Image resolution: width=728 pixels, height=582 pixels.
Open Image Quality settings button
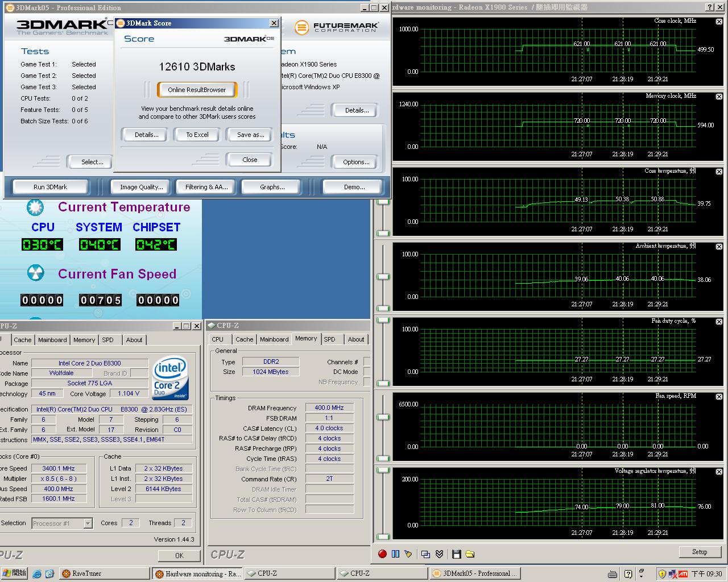141,187
